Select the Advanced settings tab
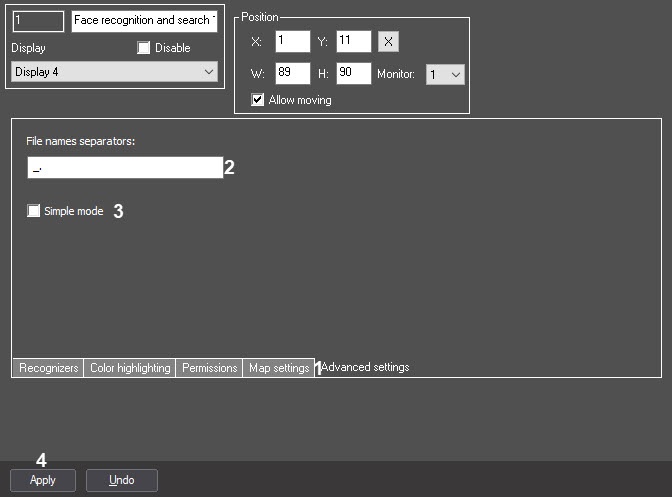The width and height of the screenshot is (672, 497). [x=365, y=368]
